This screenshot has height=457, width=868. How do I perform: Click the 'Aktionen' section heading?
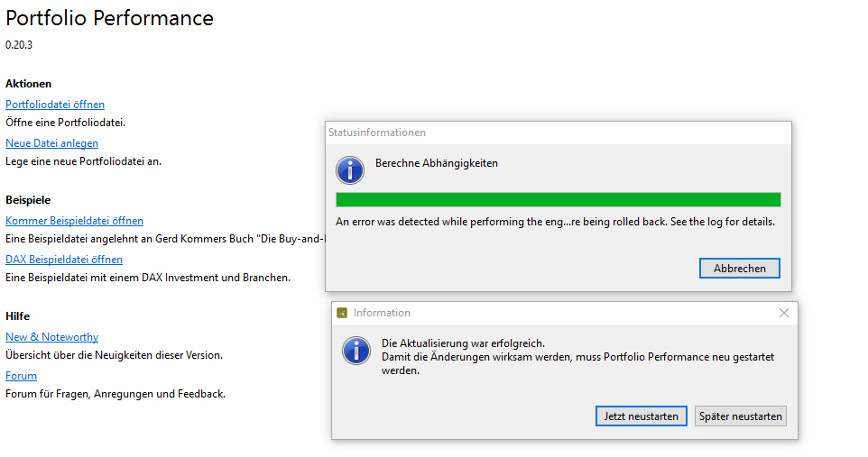click(x=28, y=84)
